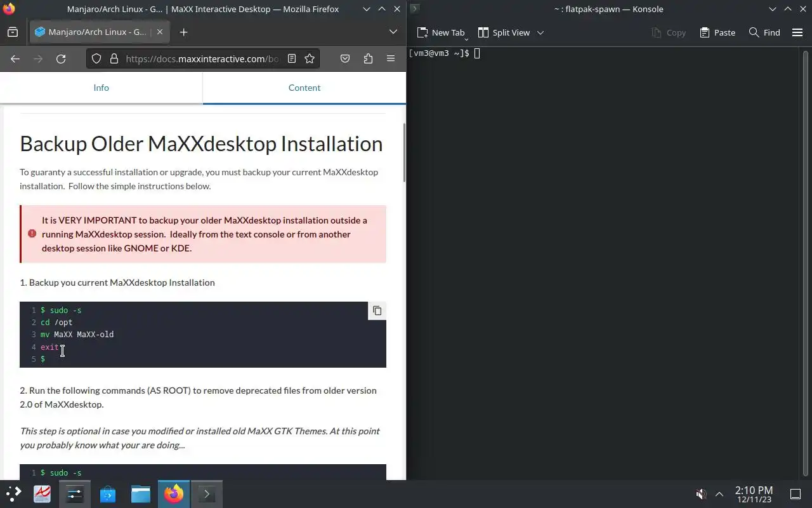Click Split View in Konsole

tap(504, 32)
